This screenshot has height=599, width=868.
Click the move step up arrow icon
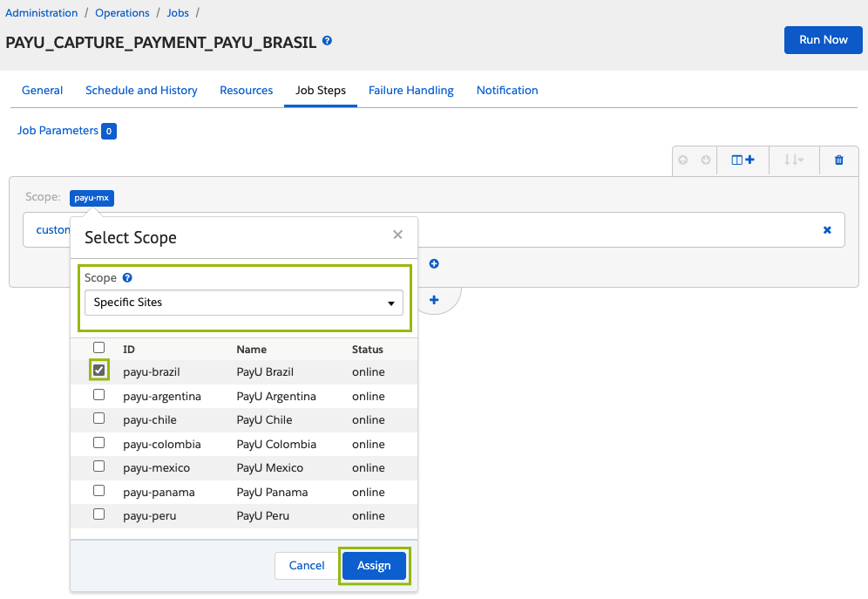683,160
